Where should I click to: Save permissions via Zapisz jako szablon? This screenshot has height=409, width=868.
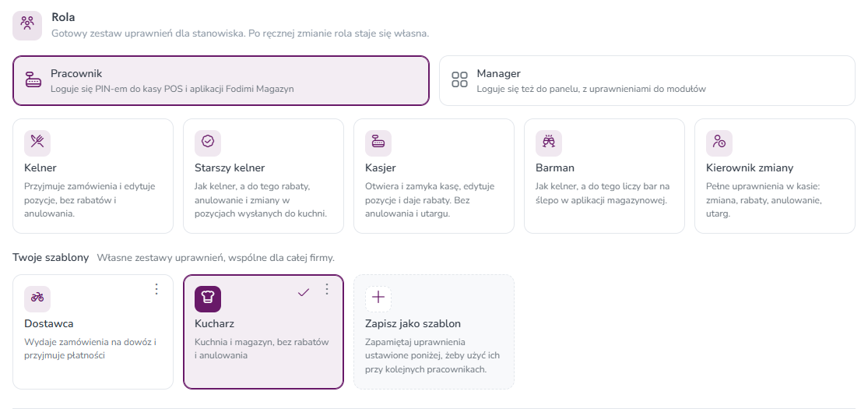[434, 331]
